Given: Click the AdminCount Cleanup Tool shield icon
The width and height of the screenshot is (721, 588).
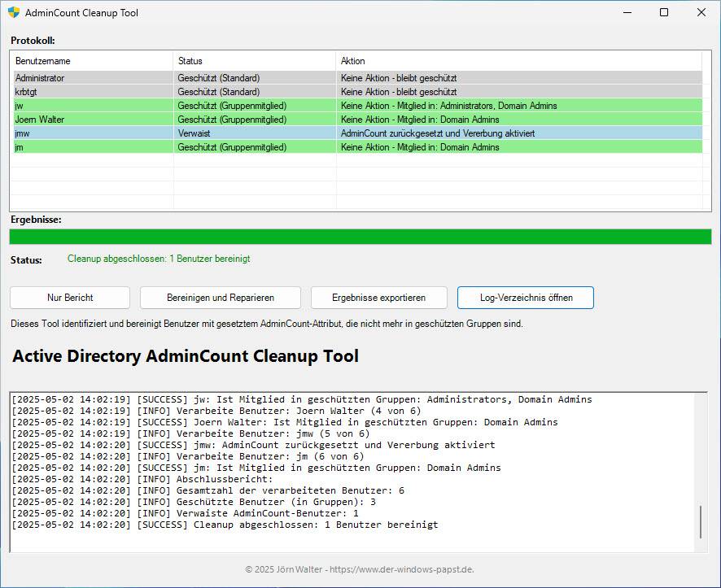Looking at the screenshot, I should (14, 12).
